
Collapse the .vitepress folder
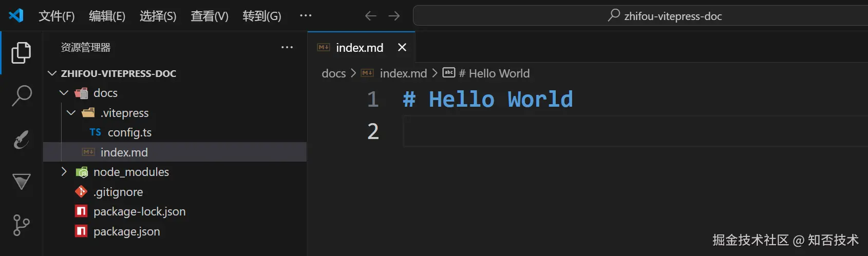click(71, 113)
